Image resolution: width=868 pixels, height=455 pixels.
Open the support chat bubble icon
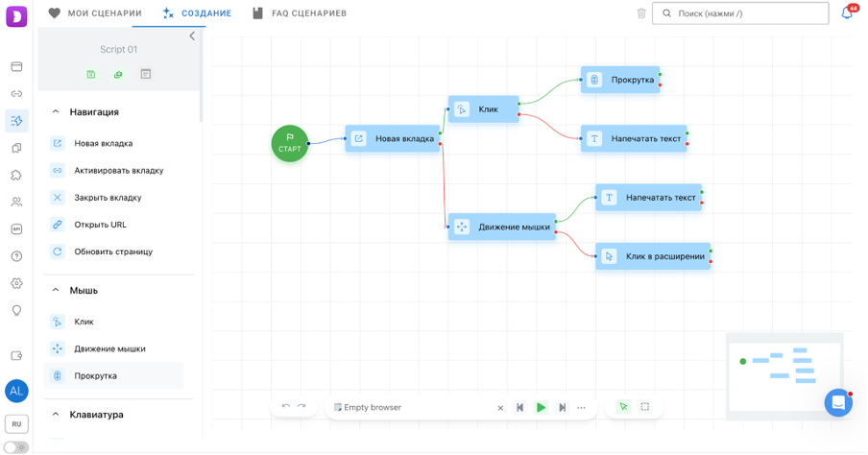coord(838,402)
